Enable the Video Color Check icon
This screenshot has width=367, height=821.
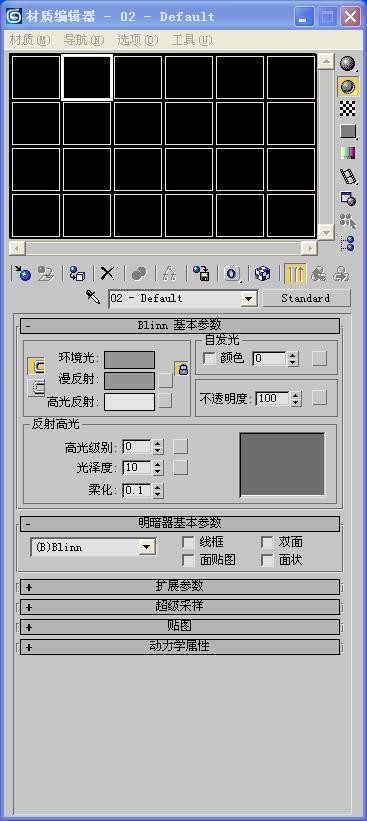(348, 153)
